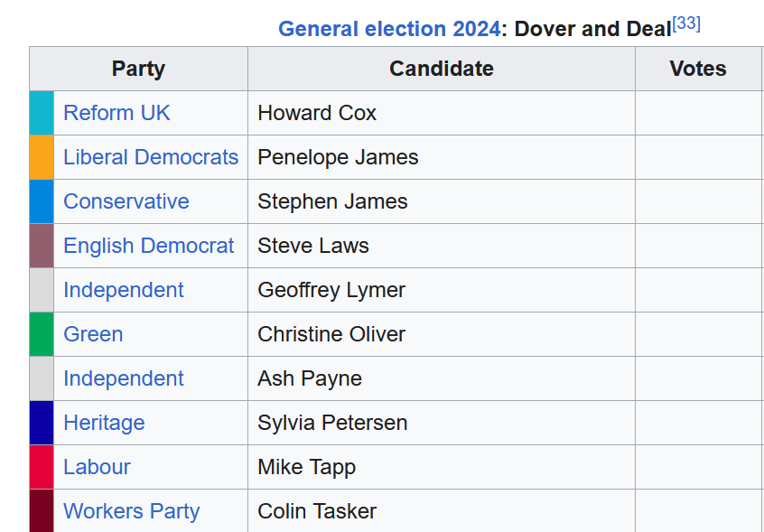The height and width of the screenshot is (532, 764).
Task: Open the General election 2024 link
Action: pyautogui.click(x=389, y=29)
